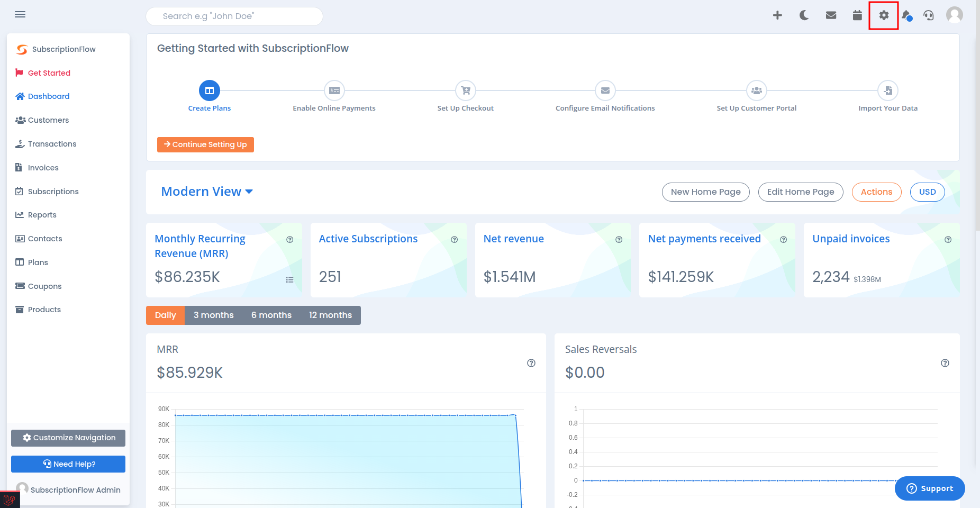980x508 pixels.
Task: Click the Customize Navigation button
Action: pyautogui.click(x=68, y=438)
